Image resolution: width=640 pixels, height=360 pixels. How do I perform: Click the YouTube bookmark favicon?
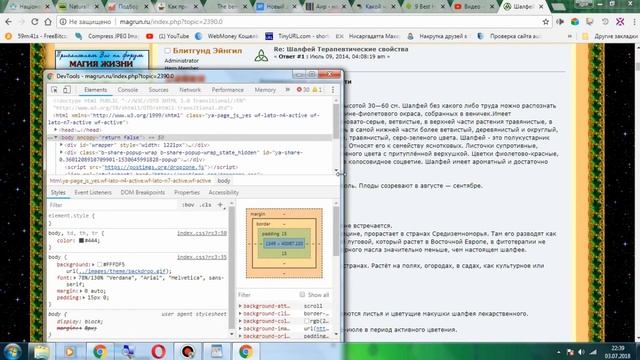click(149, 36)
